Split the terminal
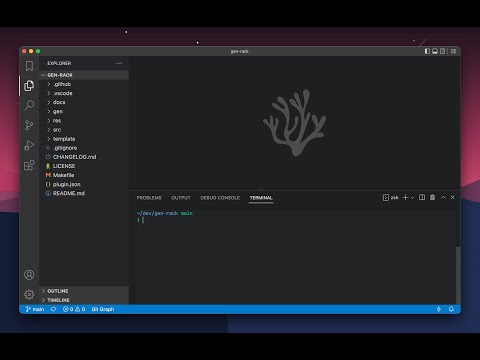 click(x=422, y=197)
